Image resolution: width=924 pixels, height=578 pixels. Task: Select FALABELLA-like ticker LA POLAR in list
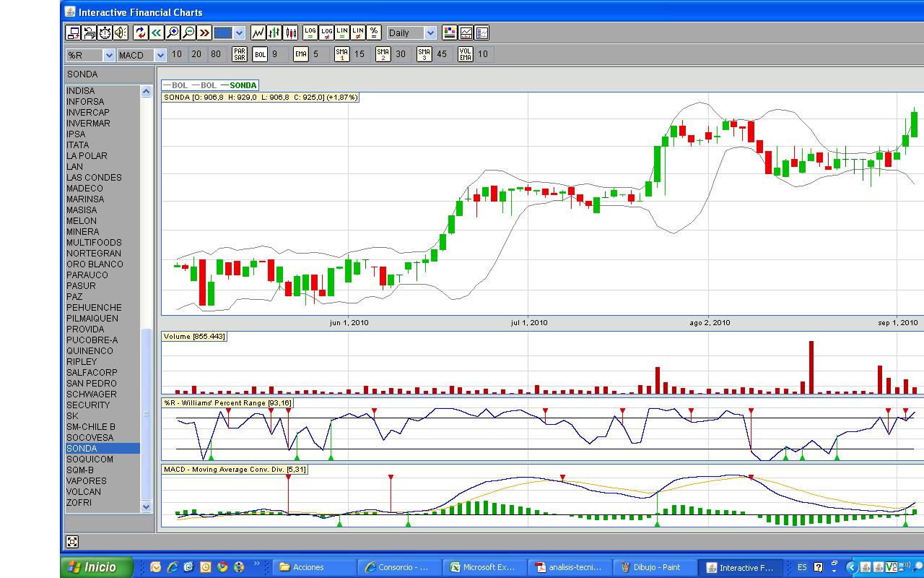point(103,156)
